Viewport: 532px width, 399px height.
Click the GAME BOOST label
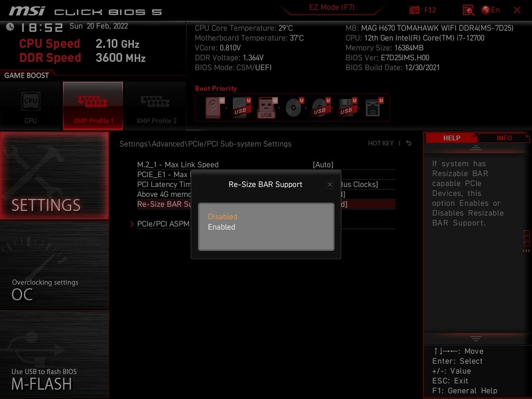(x=26, y=75)
